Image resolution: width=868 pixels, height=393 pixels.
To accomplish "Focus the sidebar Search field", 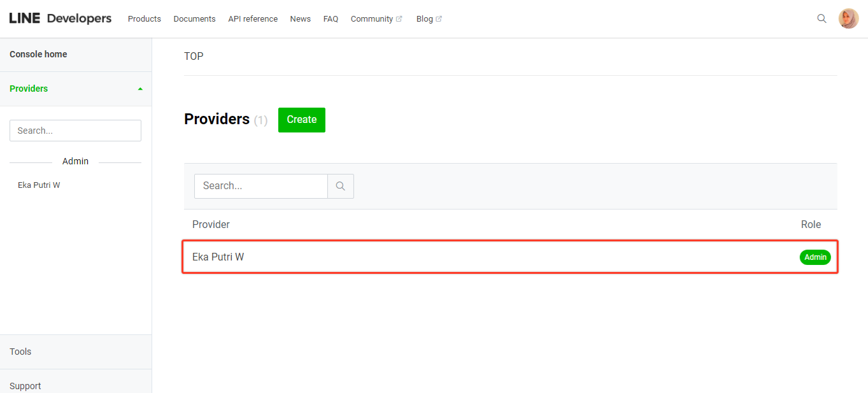I will (75, 131).
